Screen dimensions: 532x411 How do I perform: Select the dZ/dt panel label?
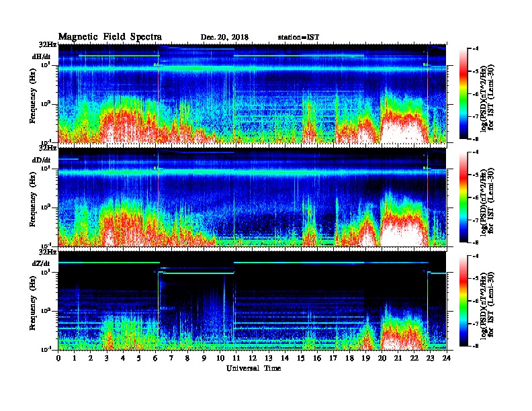pyautogui.click(x=41, y=263)
